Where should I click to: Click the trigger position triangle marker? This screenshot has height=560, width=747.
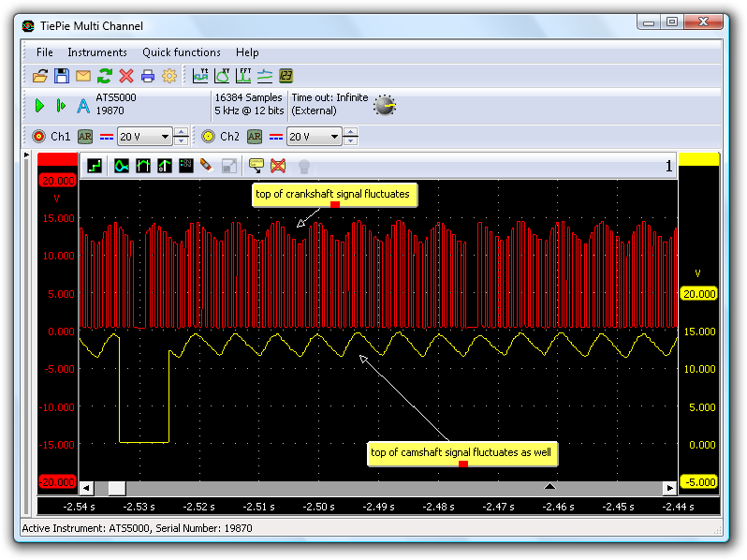549,487
